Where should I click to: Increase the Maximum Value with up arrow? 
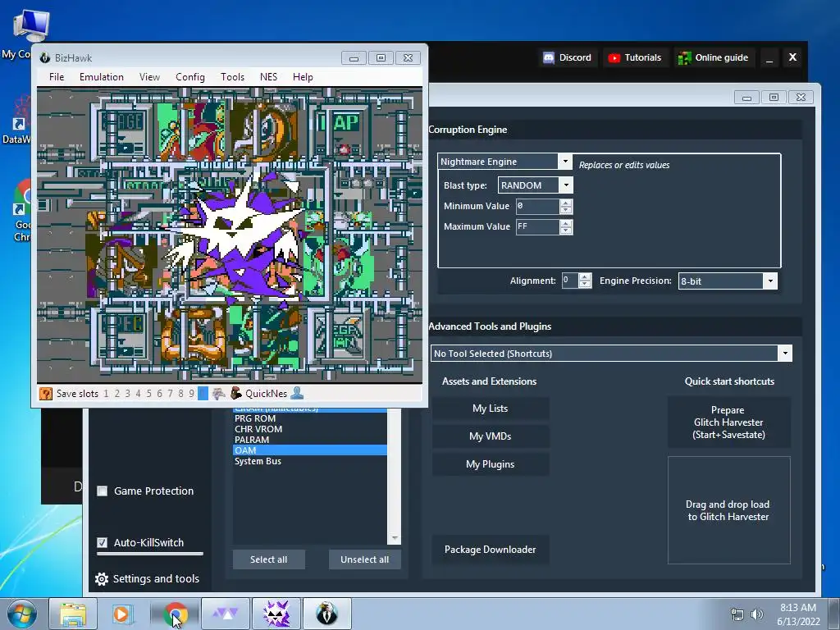566,223
